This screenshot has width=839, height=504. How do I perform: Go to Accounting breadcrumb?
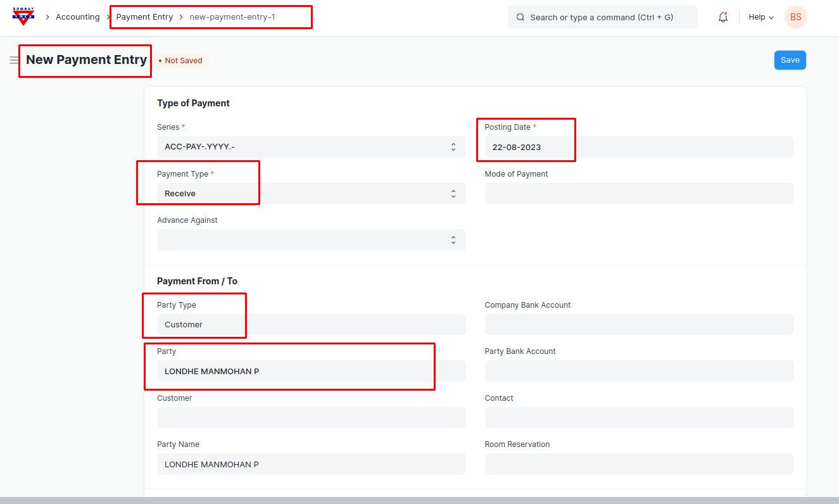click(77, 17)
